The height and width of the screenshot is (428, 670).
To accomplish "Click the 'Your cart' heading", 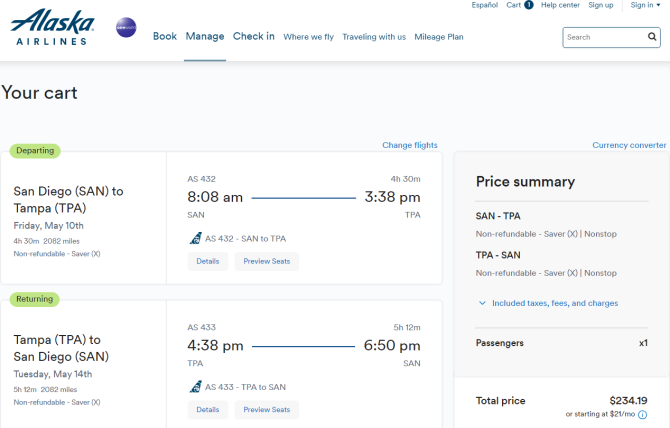I will [39, 93].
